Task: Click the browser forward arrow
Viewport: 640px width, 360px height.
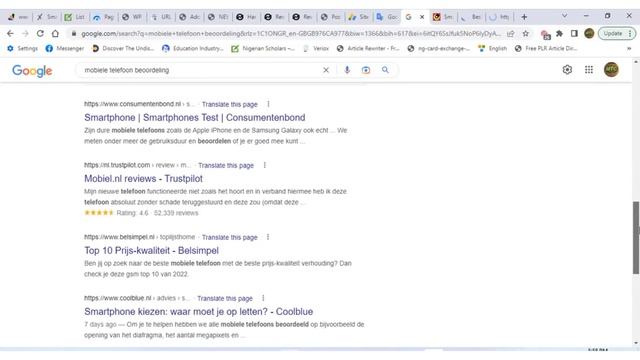Action: [x=25, y=33]
